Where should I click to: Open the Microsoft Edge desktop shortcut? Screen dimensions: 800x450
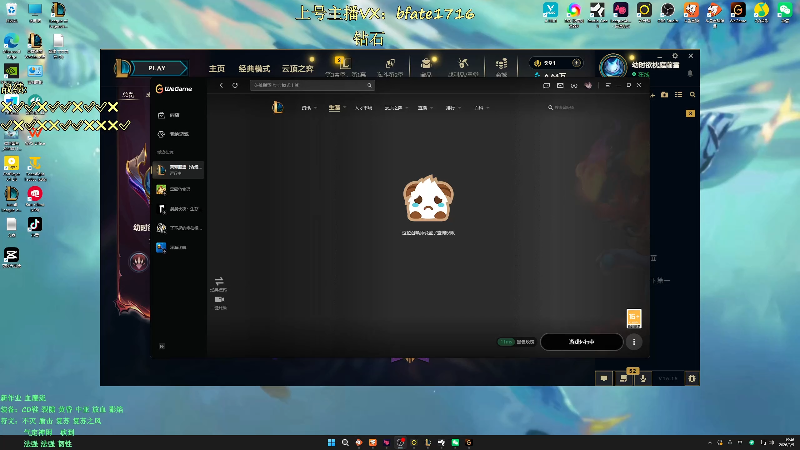[11, 43]
